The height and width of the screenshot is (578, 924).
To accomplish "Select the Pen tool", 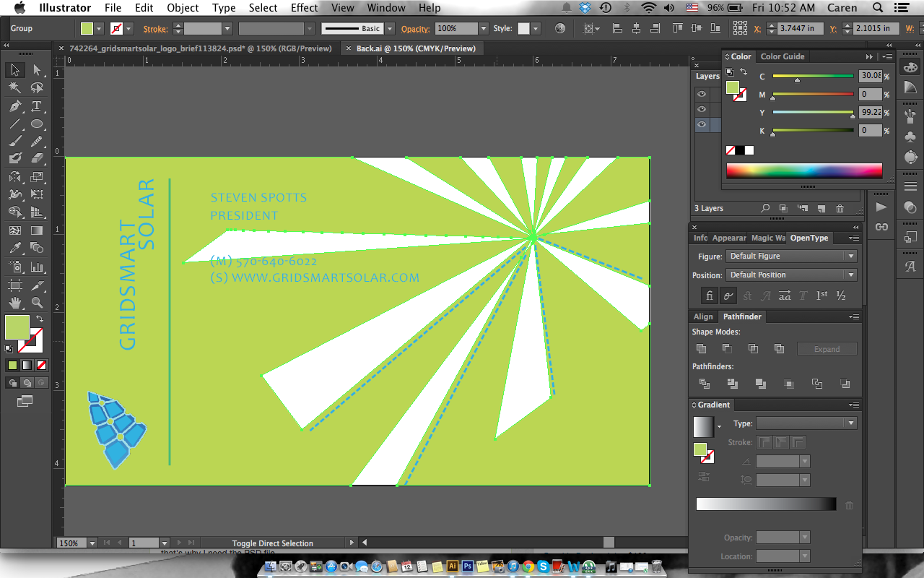I will point(14,106).
